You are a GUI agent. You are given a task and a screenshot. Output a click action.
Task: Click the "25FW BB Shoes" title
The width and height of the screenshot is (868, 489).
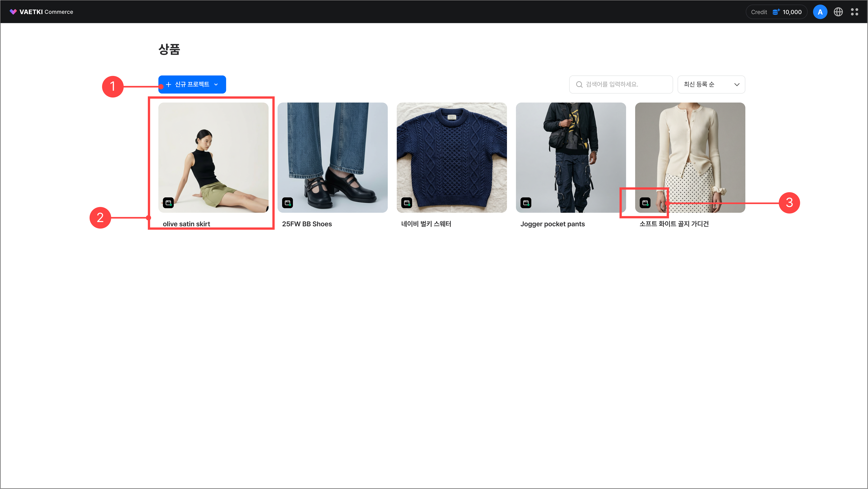click(307, 224)
